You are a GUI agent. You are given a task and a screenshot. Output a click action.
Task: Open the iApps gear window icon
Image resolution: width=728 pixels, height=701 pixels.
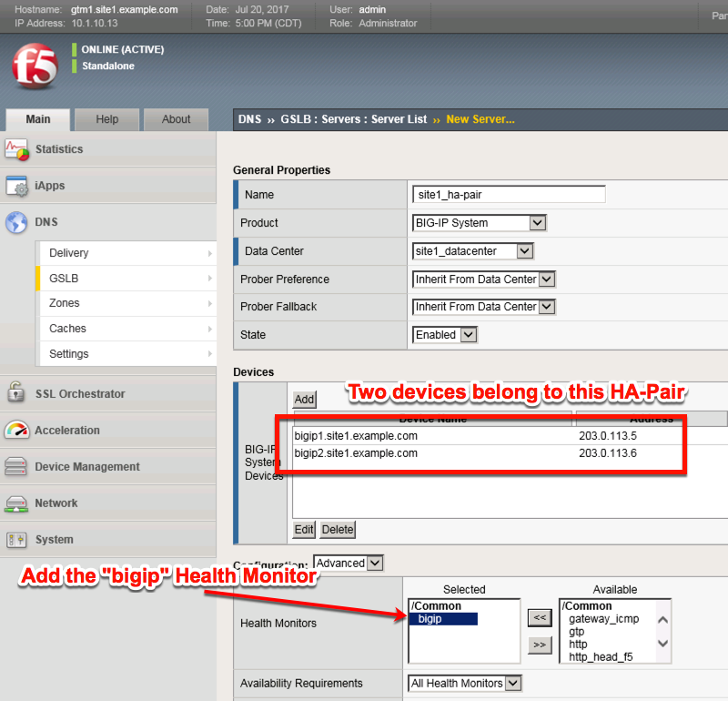click(x=16, y=186)
